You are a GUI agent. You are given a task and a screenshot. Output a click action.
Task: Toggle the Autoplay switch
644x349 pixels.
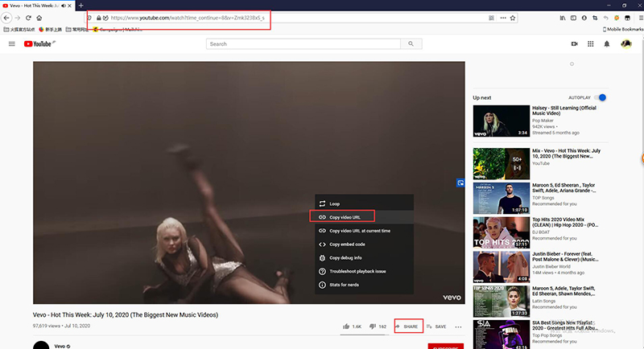pos(600,97)
